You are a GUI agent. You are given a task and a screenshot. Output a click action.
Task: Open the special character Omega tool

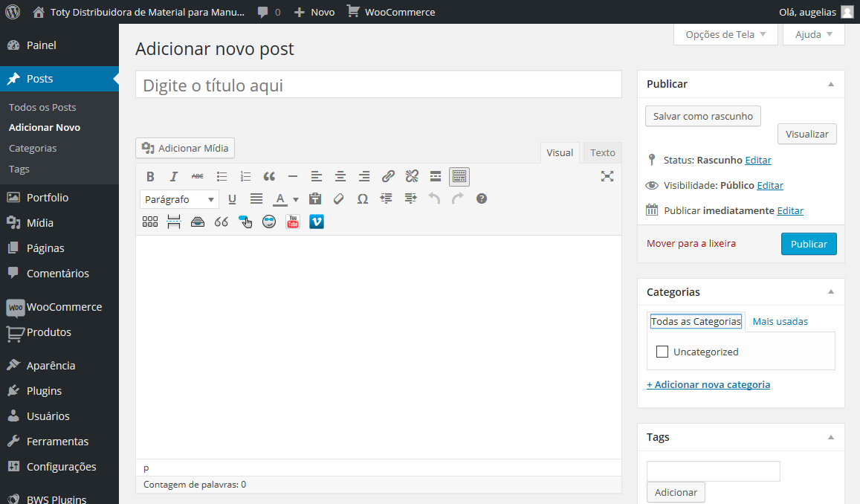tap(363, 199)
